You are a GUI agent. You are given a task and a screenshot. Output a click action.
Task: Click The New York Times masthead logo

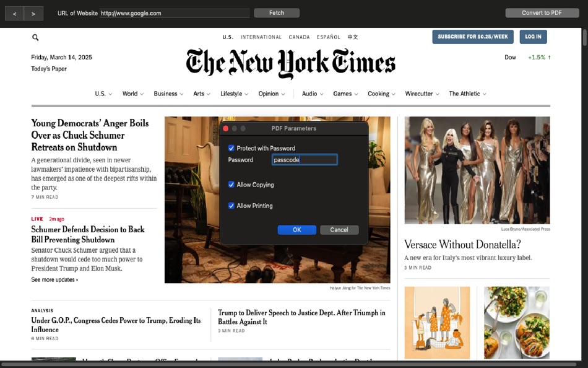(x=291, y=63)
